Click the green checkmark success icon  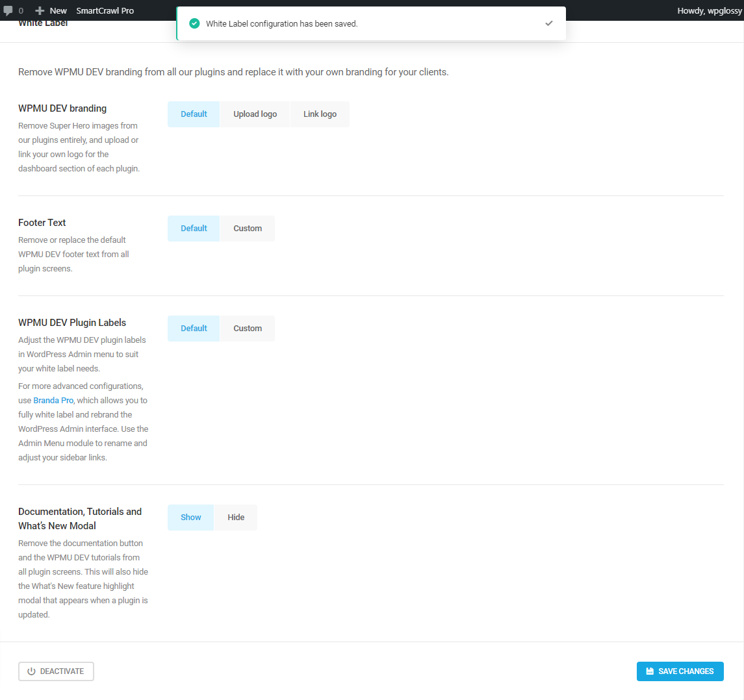[x=194, y=23]
